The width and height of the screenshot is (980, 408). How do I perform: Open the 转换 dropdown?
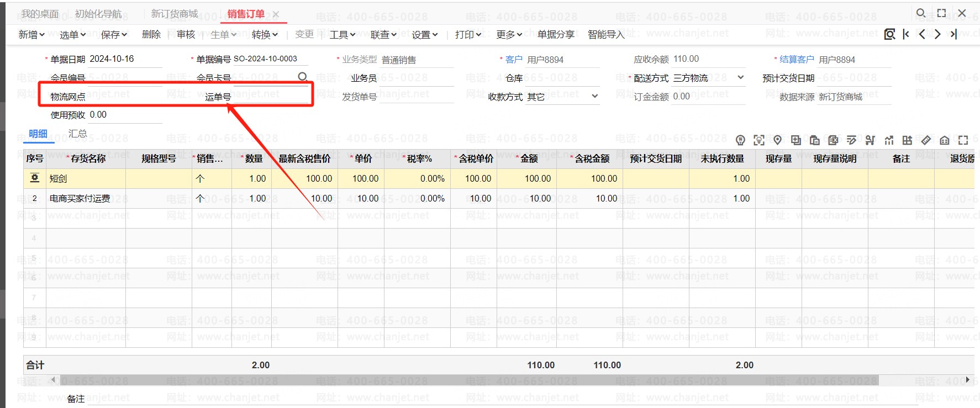coord(265,35)
